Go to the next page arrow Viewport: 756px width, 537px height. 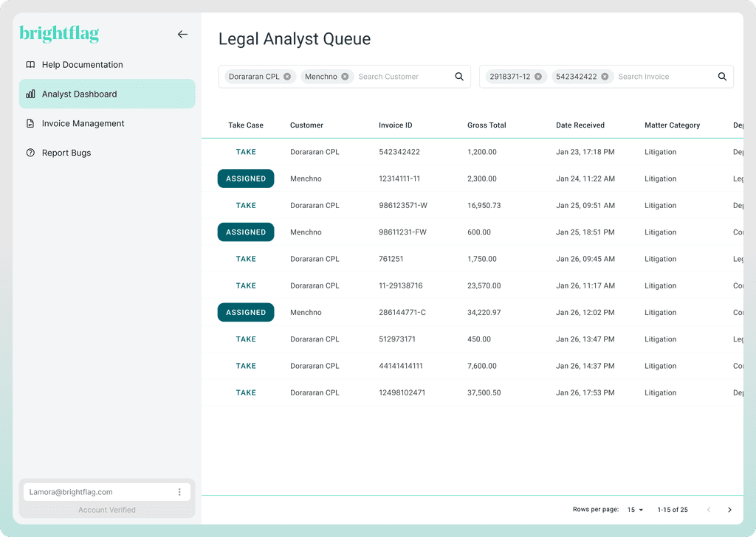(x=729, y=510)
